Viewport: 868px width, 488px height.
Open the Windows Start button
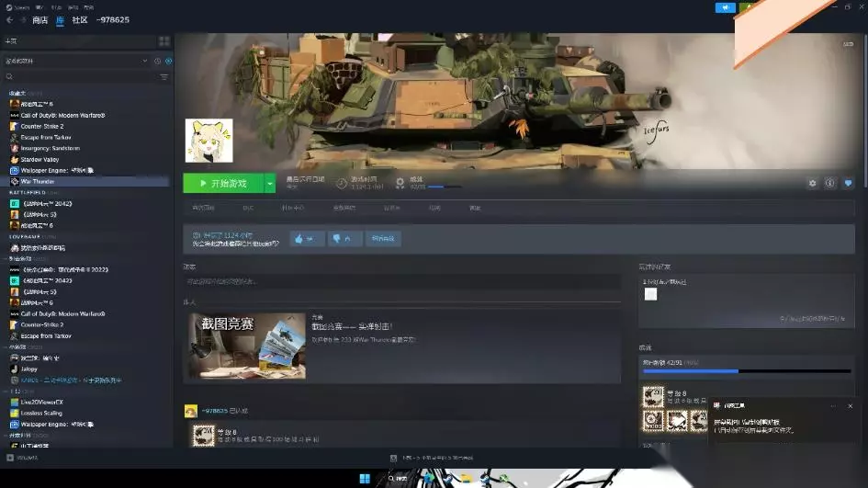coord(365,479)
